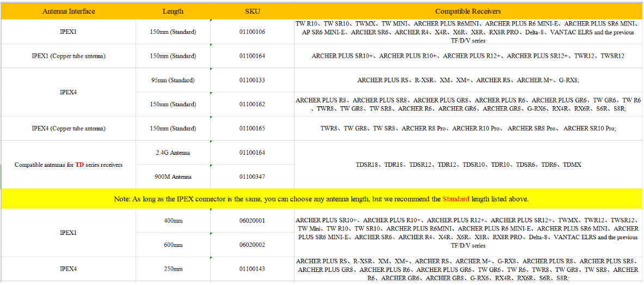Select the "400mm" length cell
This screenshot has height=285, width=644.
click(173, 221)
